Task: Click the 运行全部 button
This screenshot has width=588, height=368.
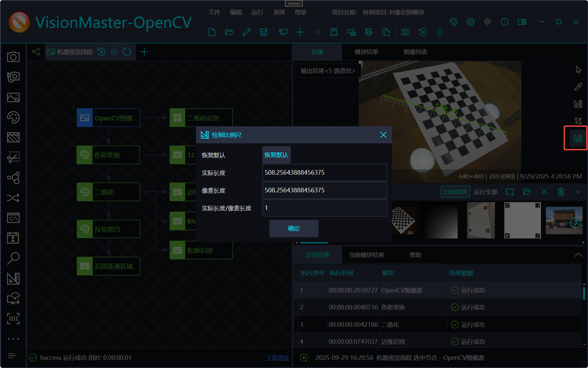Action: [x=485, y=192]
